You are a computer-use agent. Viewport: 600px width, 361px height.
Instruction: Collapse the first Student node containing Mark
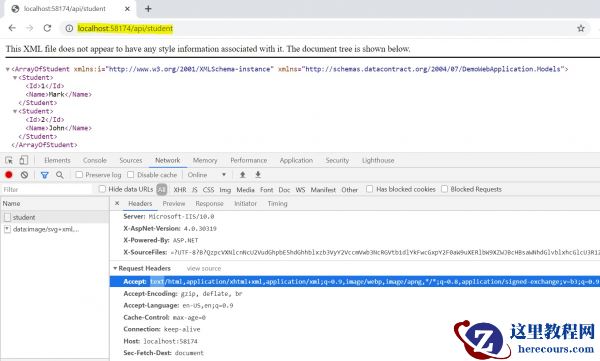coord(15,78)
